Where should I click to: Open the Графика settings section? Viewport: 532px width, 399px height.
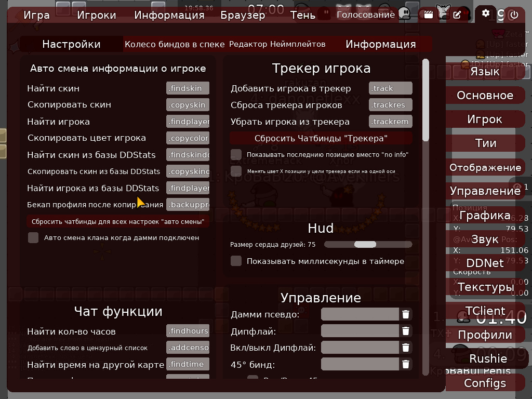point(485,215)
